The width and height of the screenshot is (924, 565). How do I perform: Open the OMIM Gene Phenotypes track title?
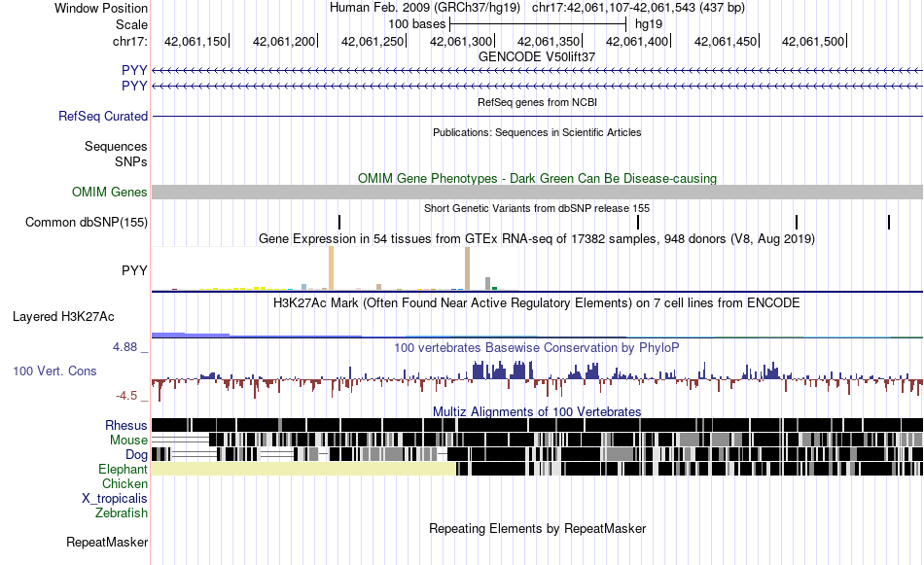(537, 179)
